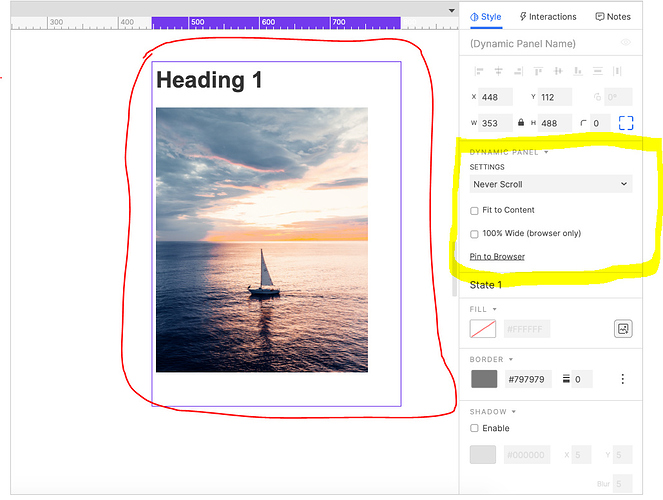The image size is (663, 500).
Task: Enable the shadow checkbox
Action: (x=475, y=428)
